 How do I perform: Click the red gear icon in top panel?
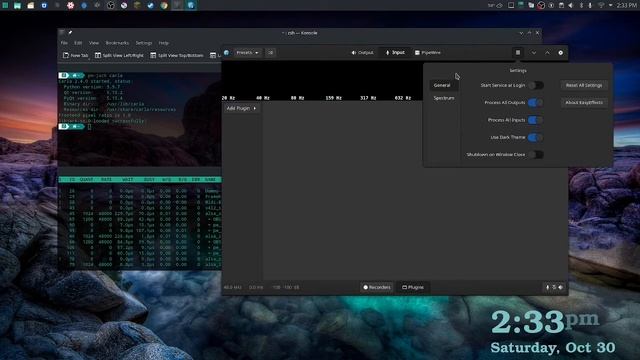tap(71, 5)
